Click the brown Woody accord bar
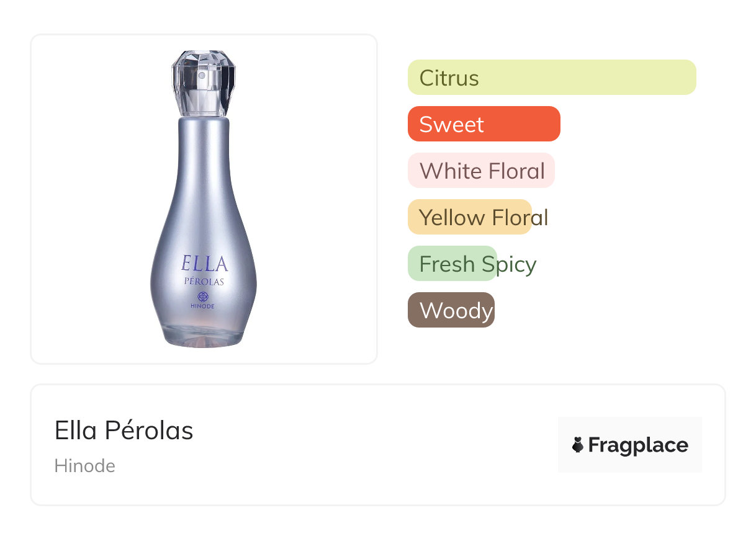The height and width of the screenshot is (536, 756). [451, 310]
